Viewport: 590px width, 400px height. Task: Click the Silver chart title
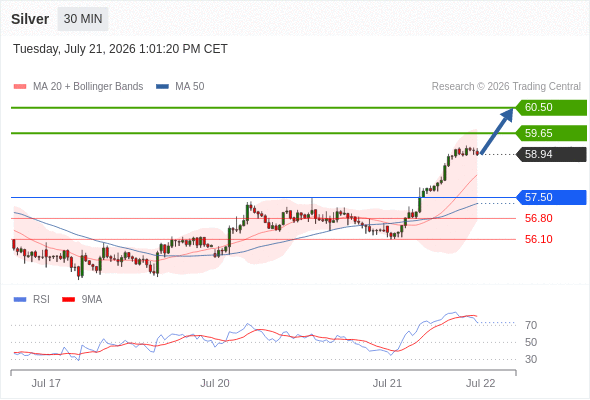tap(30, 19)
